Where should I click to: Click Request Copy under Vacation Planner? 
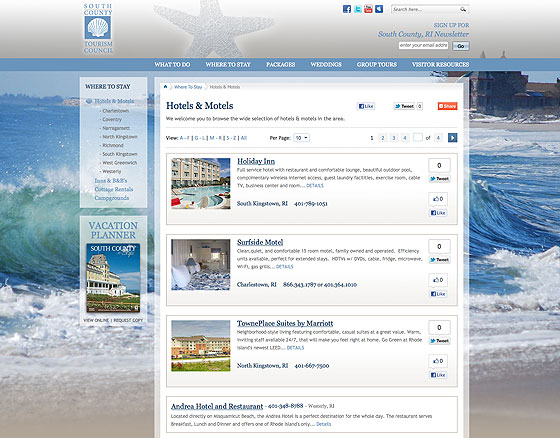point(128,320)
